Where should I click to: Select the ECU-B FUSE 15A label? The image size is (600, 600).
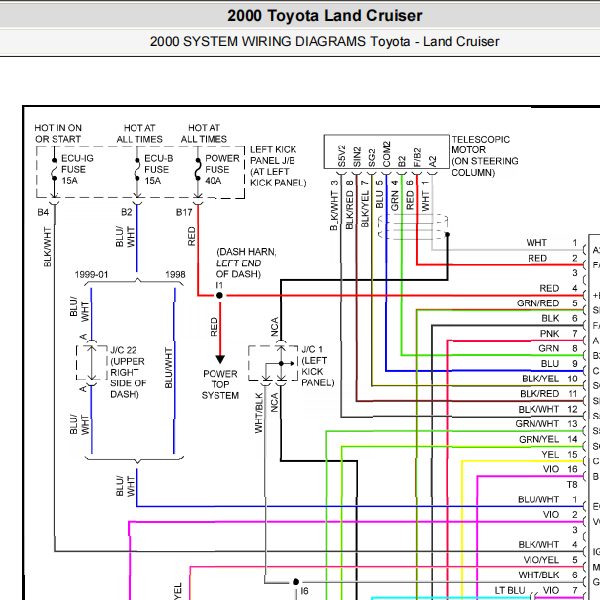point(158,170)
